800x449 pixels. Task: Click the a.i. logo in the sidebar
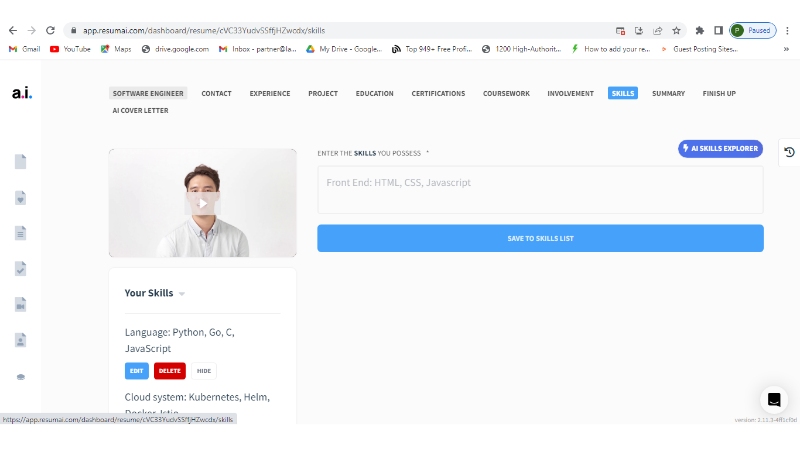(21, 93)
